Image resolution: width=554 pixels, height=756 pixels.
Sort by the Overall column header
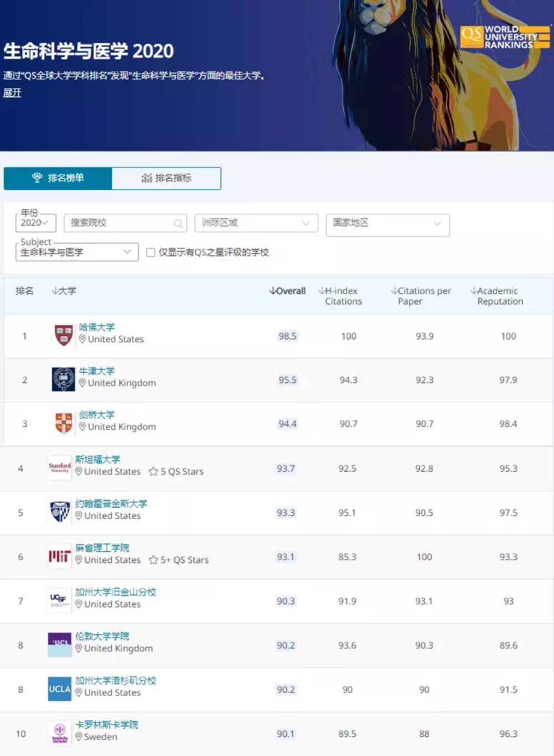click(288, 291)
